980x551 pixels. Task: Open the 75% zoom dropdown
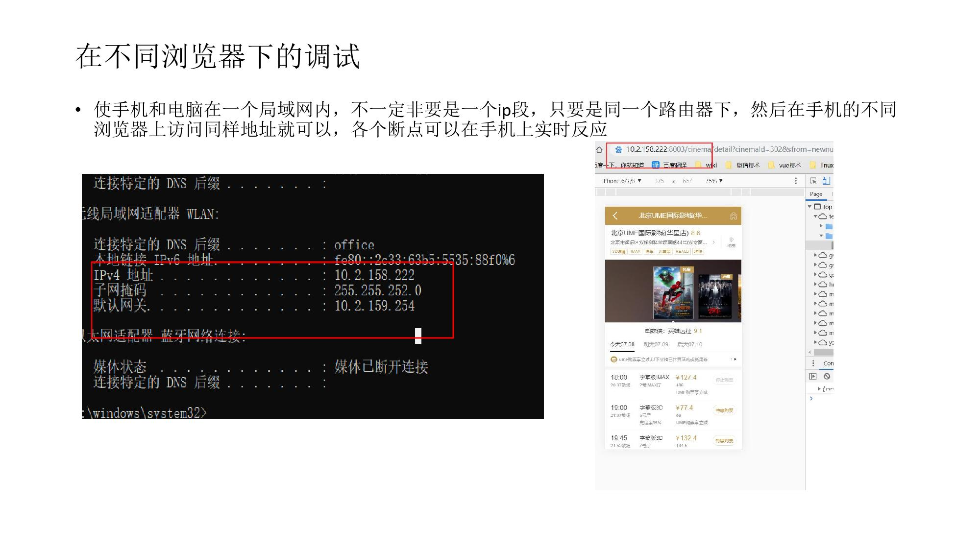(714, 181)
